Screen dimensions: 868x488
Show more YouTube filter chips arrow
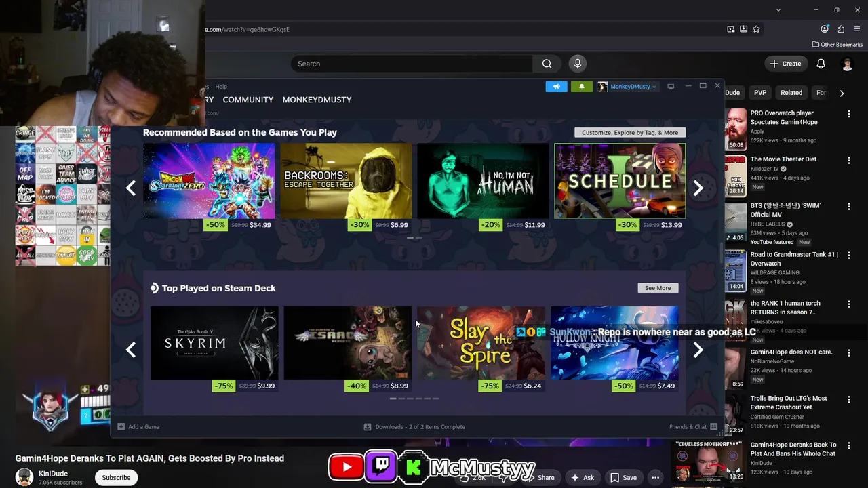point(842,93)
